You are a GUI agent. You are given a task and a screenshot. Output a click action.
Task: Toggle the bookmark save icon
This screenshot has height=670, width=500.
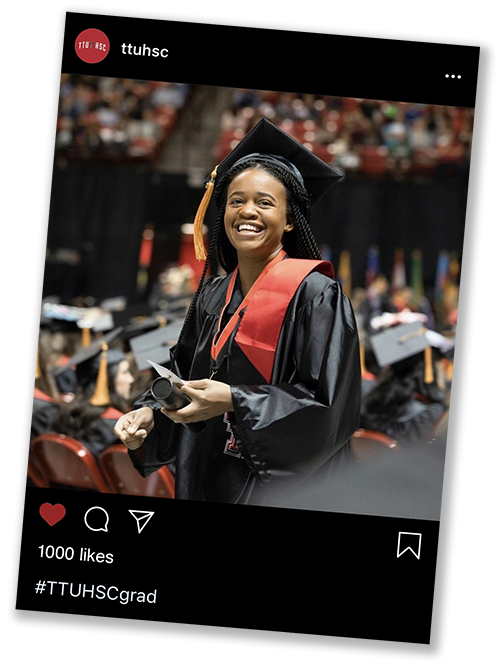coord(409,545)
